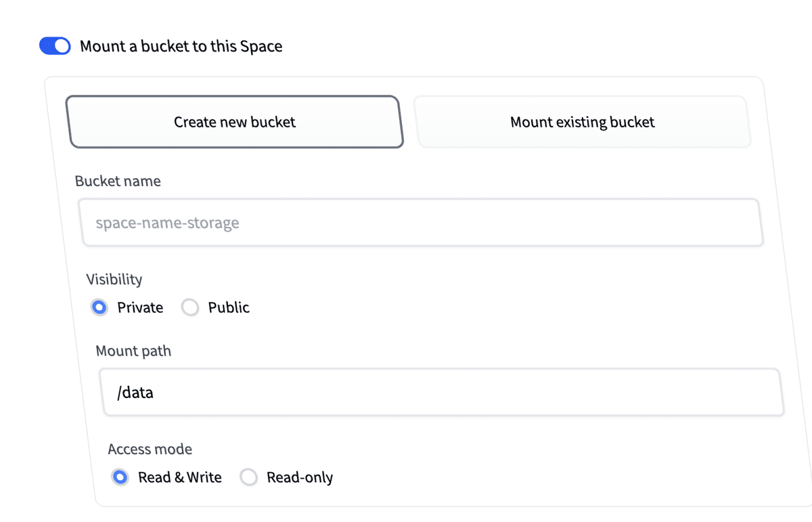Choose Private visibility
The height and width of the screenshot is (522, 812).
pyautogui.click(x=99, y=307)
